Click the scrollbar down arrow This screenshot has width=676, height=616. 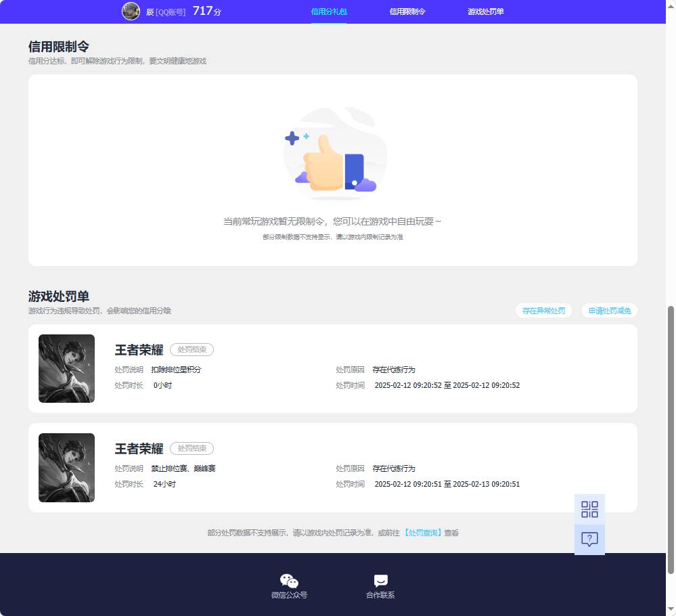(x=671, y=609)
